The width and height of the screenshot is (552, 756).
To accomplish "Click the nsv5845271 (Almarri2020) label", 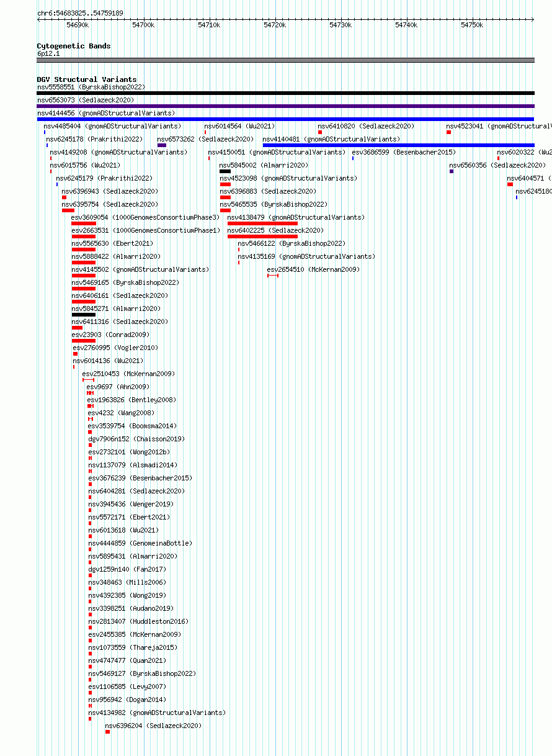I will point(116,308).
